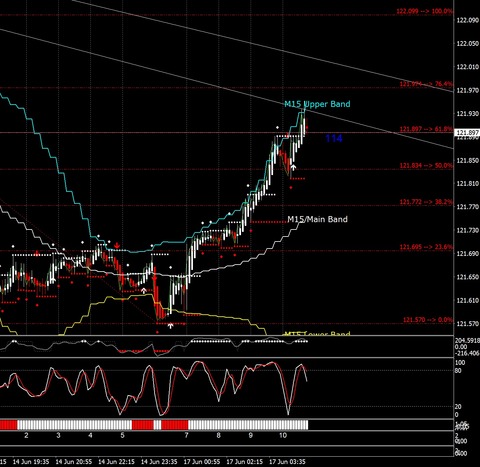Click hour marker 5 below the bar strip
Viewport: 480px width, 467px height.
click(122, 435)
